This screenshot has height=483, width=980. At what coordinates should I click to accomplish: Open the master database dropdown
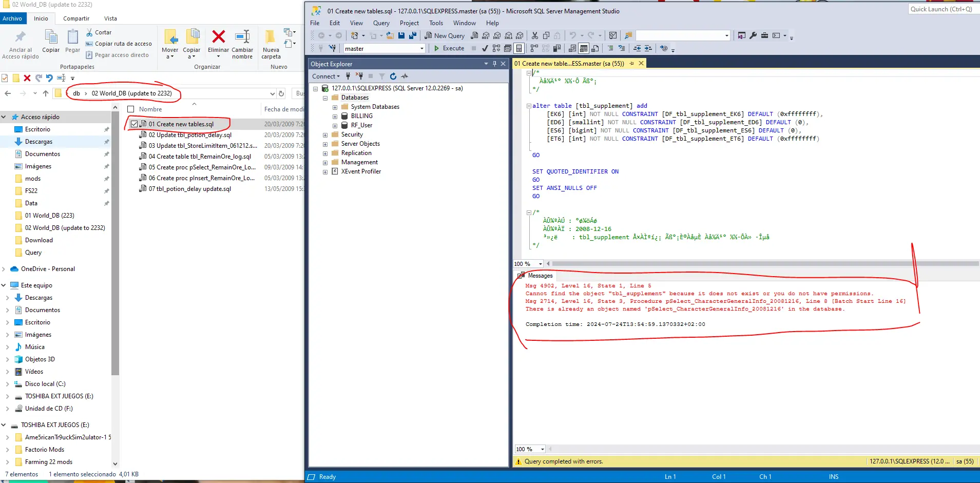[x=422, y=48]
